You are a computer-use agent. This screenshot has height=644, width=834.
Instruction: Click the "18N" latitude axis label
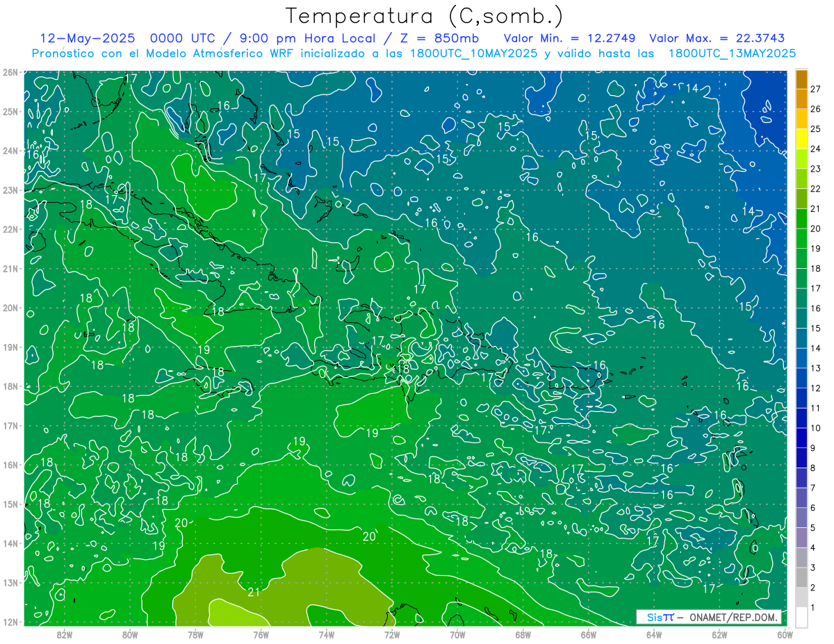[9, 386]
